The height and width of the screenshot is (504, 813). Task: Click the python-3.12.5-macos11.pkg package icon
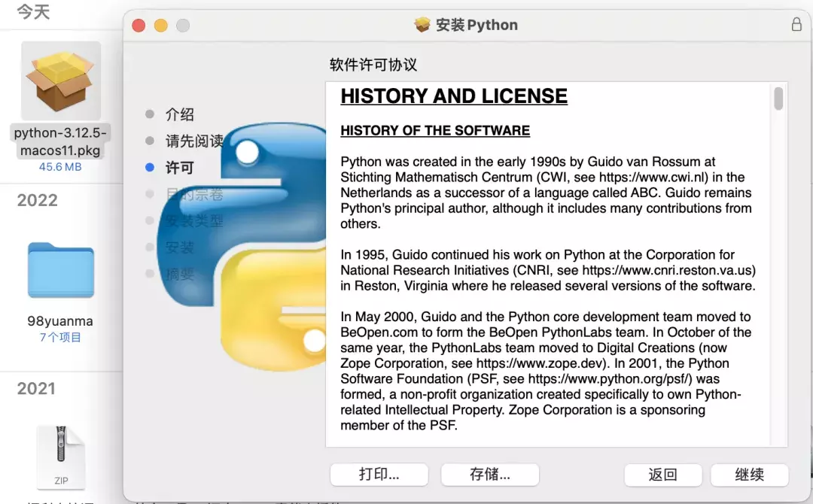coord(61,80)
